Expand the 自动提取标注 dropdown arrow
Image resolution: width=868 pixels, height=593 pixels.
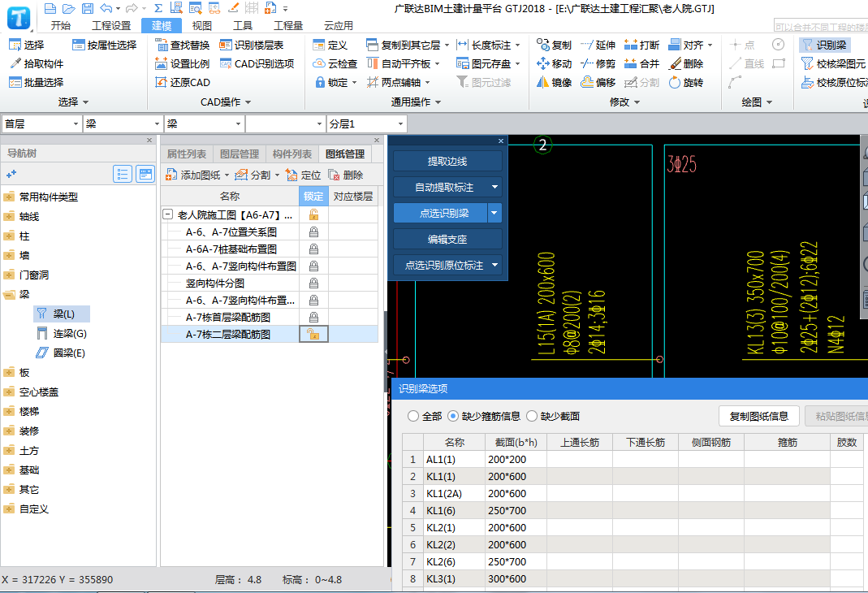494,187
